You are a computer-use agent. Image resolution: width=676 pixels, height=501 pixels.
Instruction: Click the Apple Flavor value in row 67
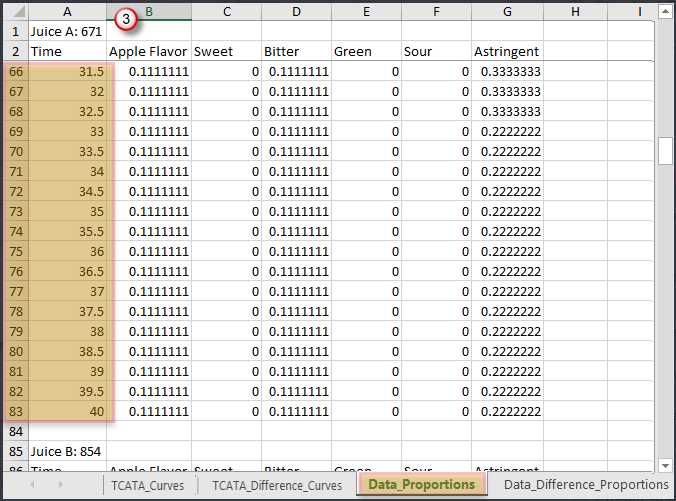tap(149, 91)
